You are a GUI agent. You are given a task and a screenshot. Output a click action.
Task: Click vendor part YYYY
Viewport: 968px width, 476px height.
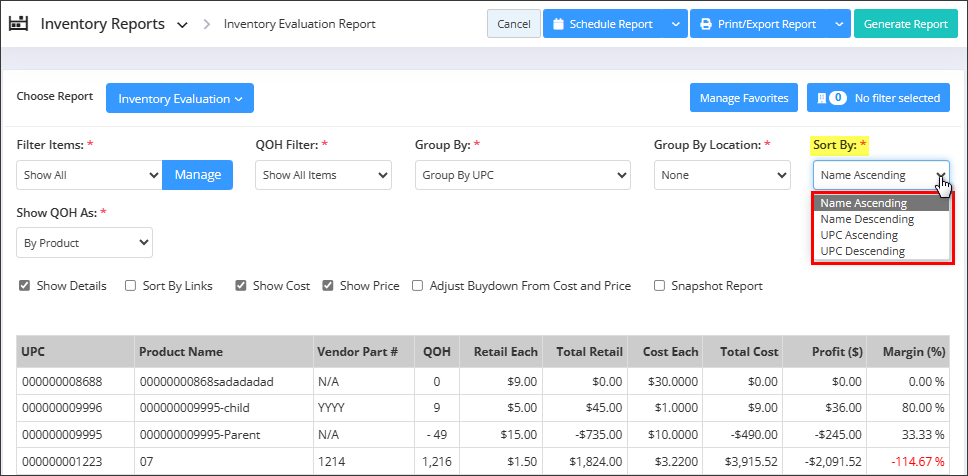pos(331,408)
